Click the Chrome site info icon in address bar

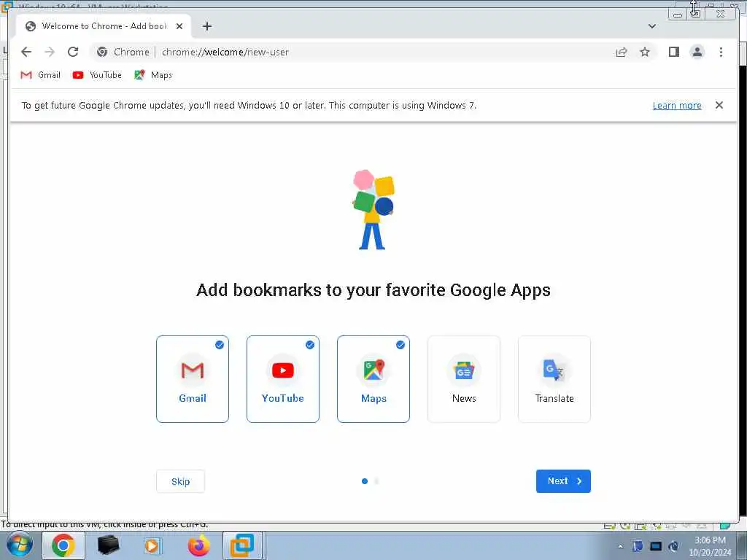pos(102,52)
